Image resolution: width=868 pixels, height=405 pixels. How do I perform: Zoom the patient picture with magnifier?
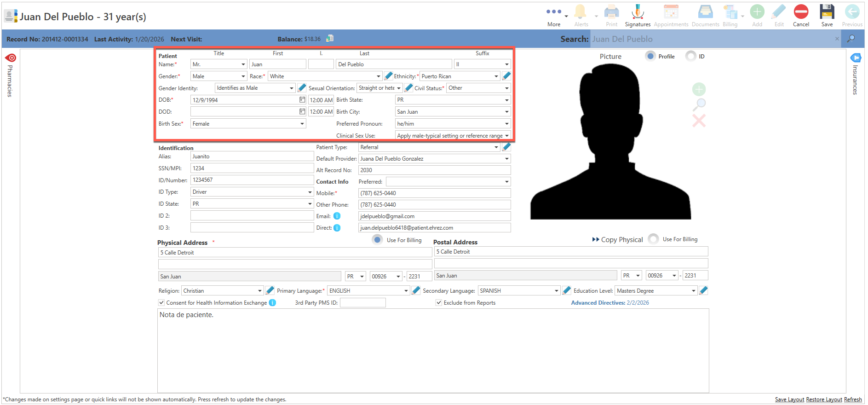click(x=699, y=105)
